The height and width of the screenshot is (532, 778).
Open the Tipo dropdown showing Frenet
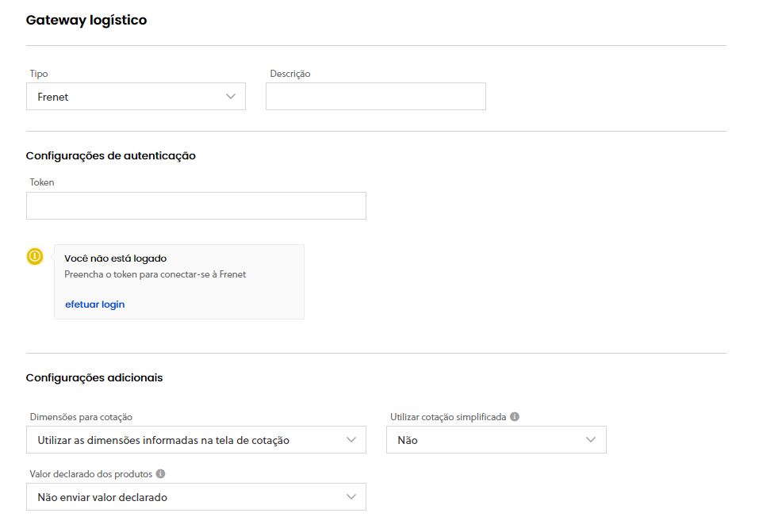coord(136,96)
